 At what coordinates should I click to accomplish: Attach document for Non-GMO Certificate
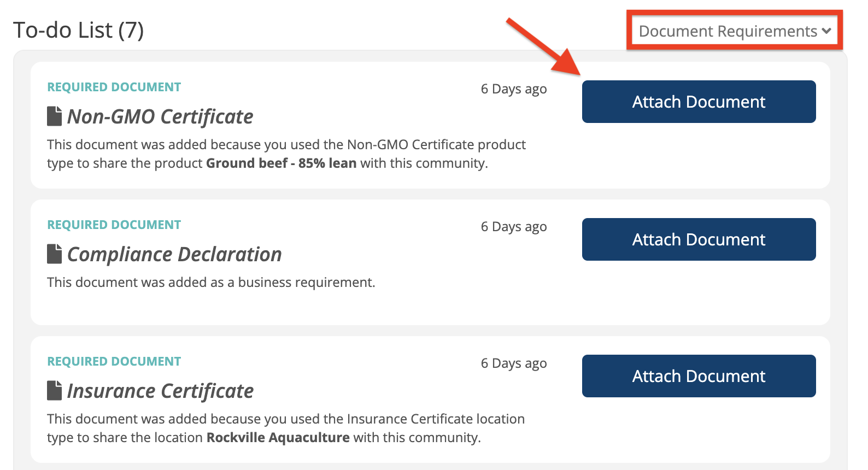[x=699, y=102]
